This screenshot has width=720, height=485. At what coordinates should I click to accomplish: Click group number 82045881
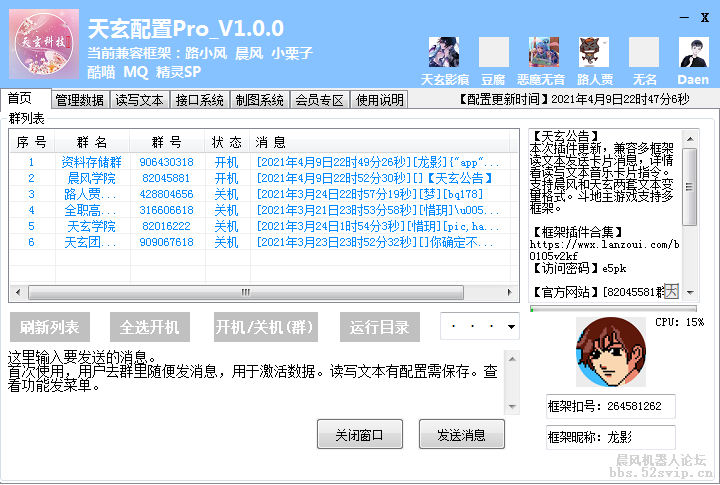click(x=166, y=178)
